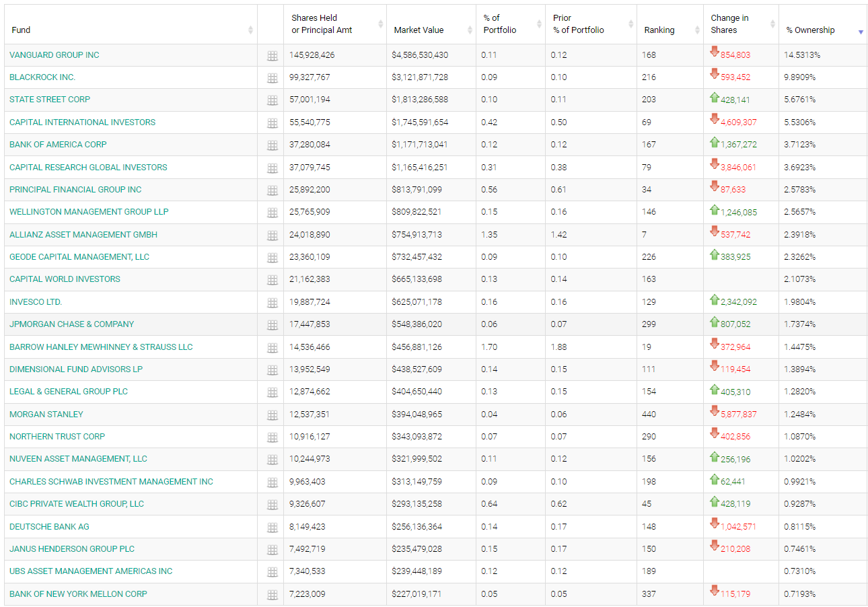This screenshot has width=868, height=607.
Task: Open grid icon for Deutsche Bank AG
Action: [272, 528]
